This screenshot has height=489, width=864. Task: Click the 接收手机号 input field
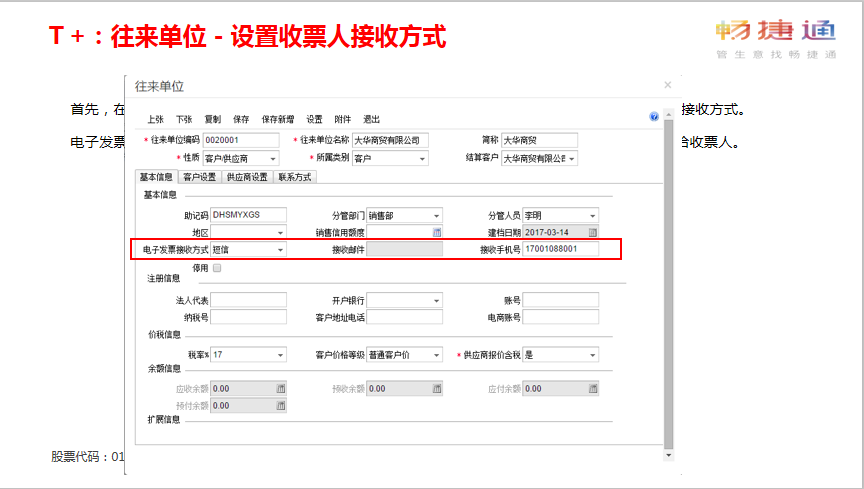tap(560, 249)
